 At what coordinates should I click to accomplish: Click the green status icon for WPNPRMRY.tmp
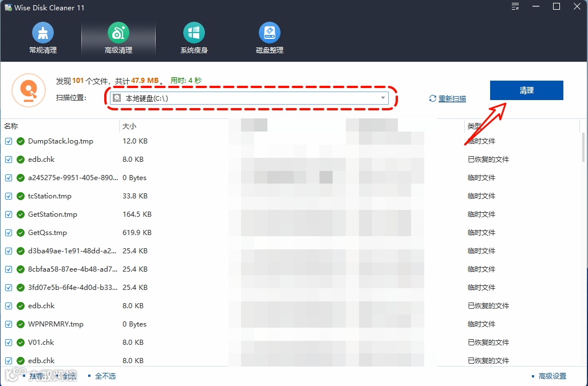21,324
